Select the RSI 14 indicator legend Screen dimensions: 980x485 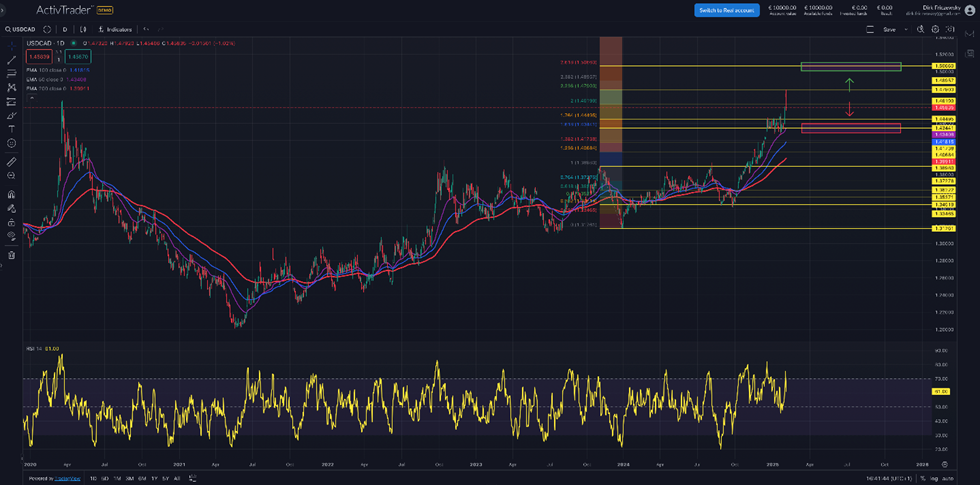coord(42,348)
